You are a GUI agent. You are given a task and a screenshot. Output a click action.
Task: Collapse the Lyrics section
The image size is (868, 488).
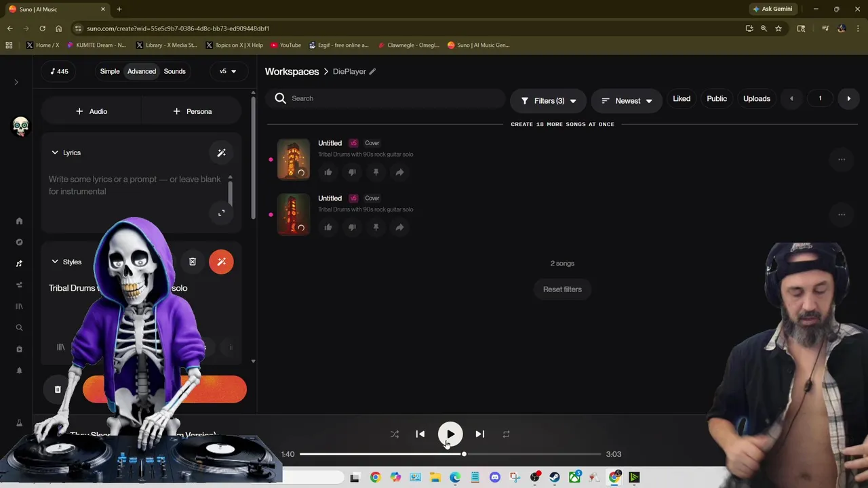(x=55, y=152)
